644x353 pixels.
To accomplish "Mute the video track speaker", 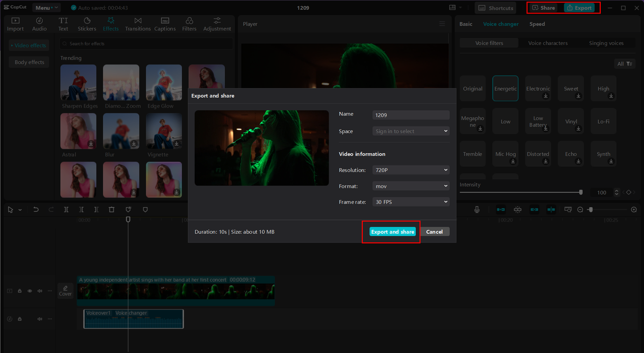I will 40,291.
